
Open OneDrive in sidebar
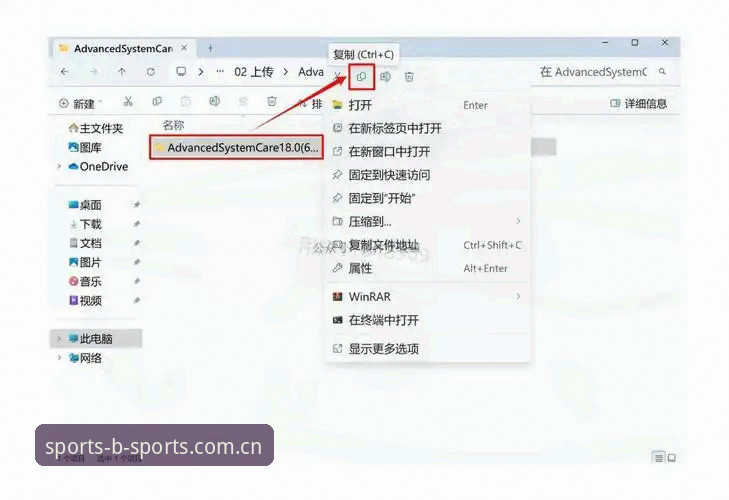pos(98,167)
